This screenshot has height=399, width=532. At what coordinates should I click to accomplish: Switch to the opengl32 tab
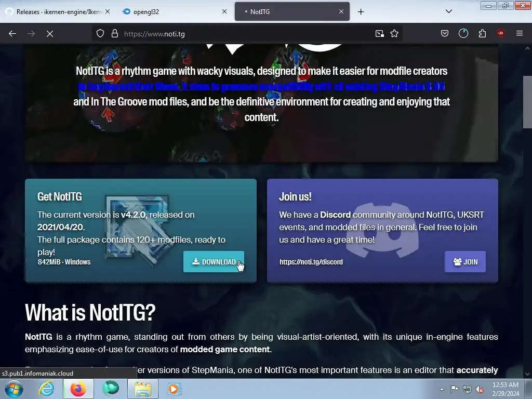coord(175,11)
